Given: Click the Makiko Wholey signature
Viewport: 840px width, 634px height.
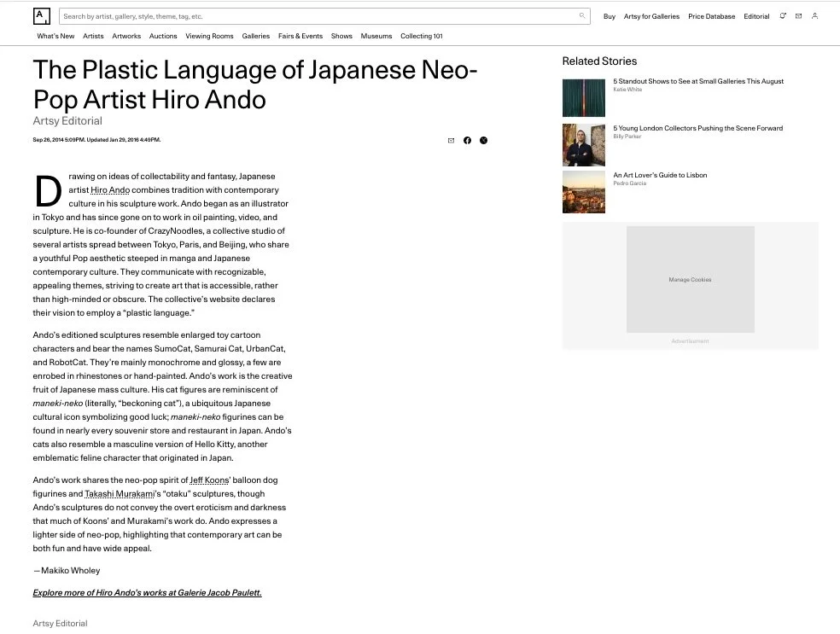Looking at the screenshot, I should tap(67, 571).
